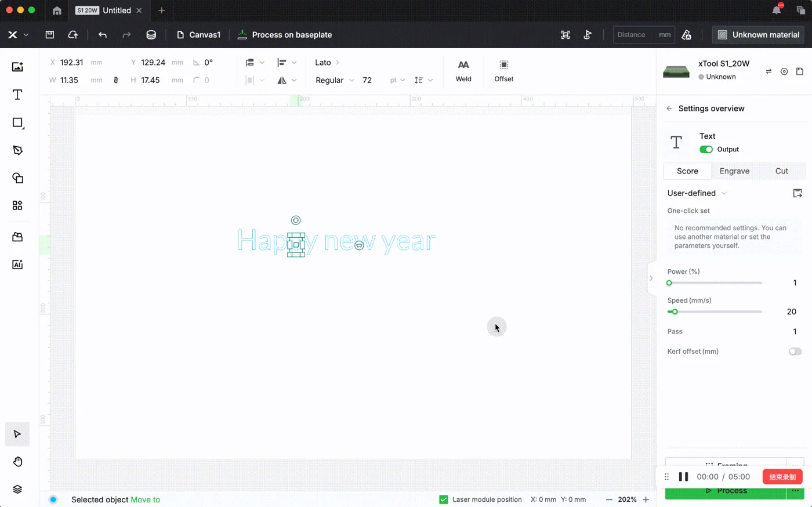Open the layers panel icon
The image size is (812, 507).
tap(17, 489)
